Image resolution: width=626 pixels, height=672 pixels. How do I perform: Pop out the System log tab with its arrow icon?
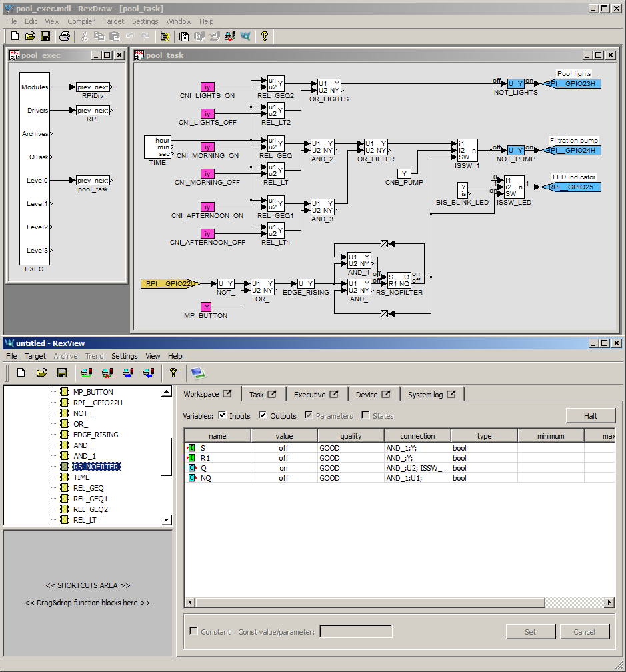(451, 394)
